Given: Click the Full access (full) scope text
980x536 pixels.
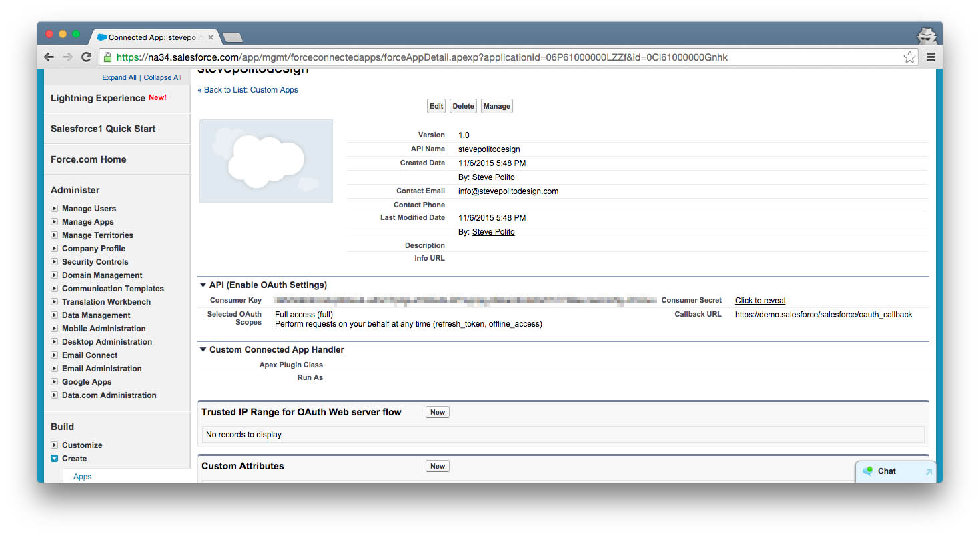Looking at the screenshot, I should (x=304, y=315).
